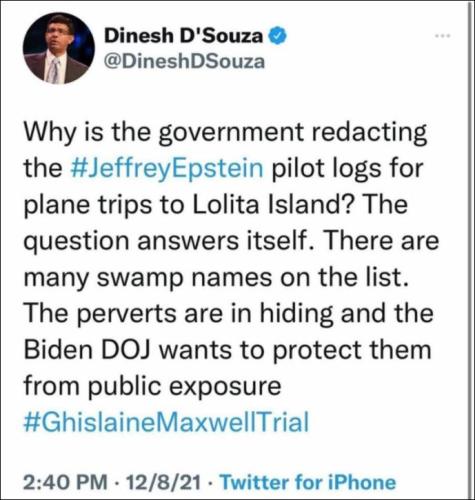The image size is (475, 500).
Task: Open Dinesh D'Souza's profile picture
Action: [x=59, y=48]
